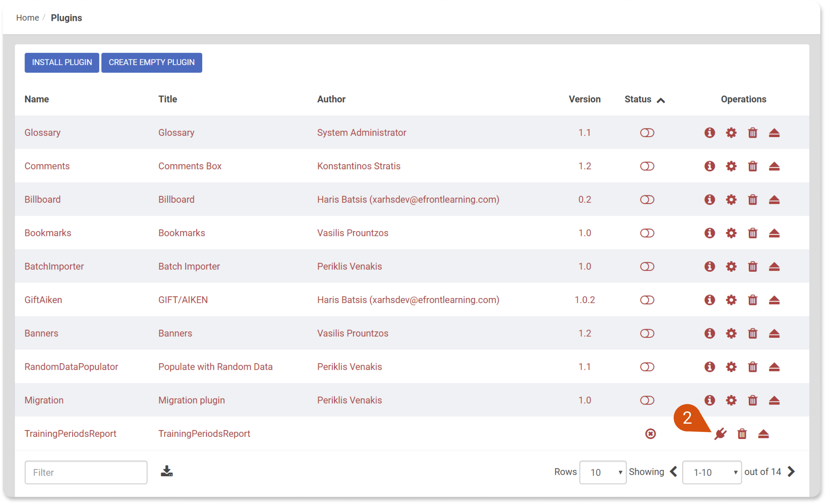Show info for the Billboard plugin

709,200
